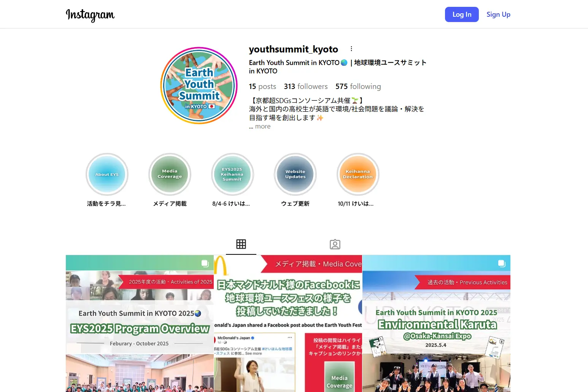The height and width of the screenshot is (392, 588).
Task: Click the Instagram logo
Action: tap(90, 15)
